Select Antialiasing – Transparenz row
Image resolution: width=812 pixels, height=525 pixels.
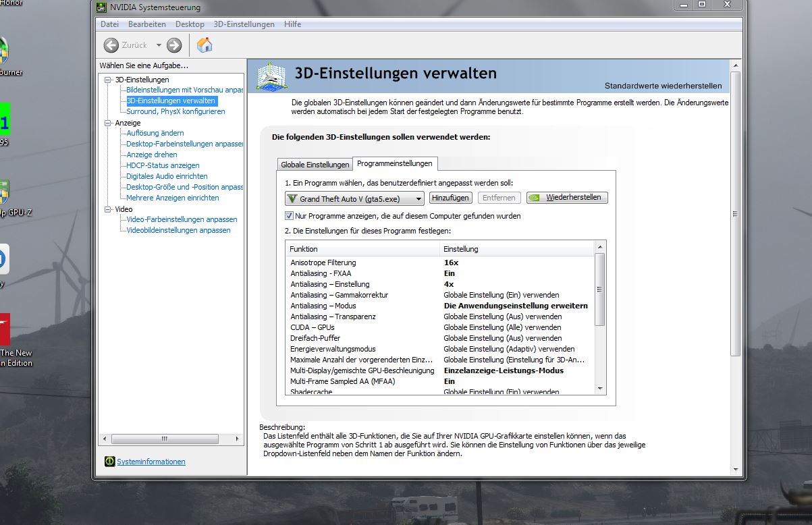[439, 316]
